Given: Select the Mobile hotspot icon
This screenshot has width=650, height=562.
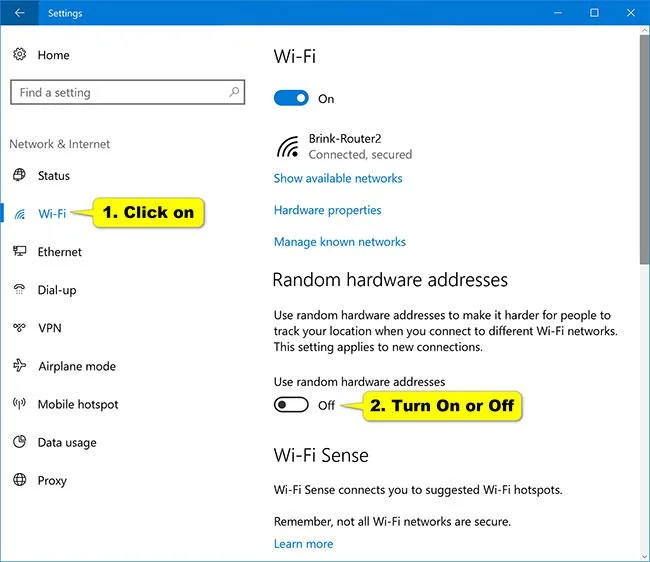Looking at the screenshot, I should pos(19,403).
